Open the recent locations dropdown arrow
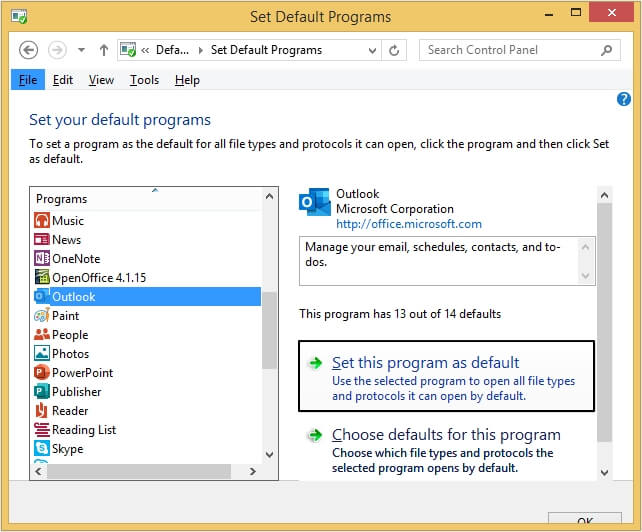Viewport: 642px width, 532px height. coord(81,50)
